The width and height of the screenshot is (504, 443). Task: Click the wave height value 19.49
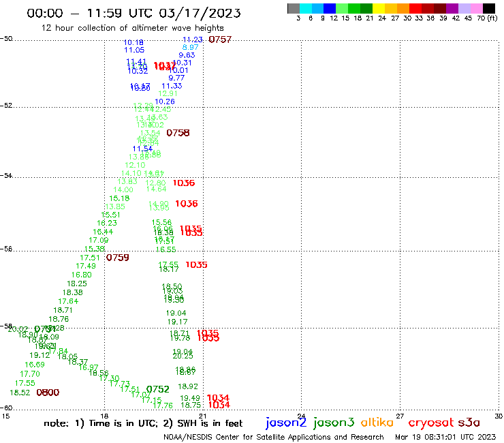[x=190, y=398]
